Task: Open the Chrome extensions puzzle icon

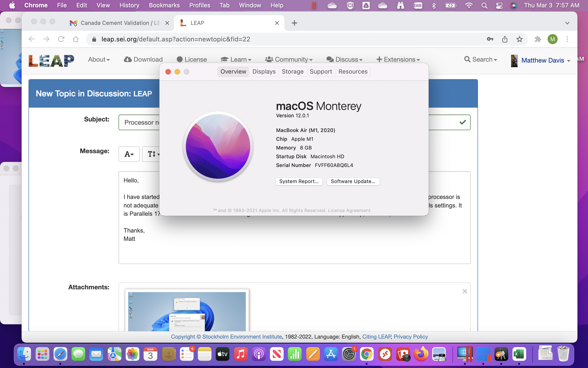Action: point(538,39)
